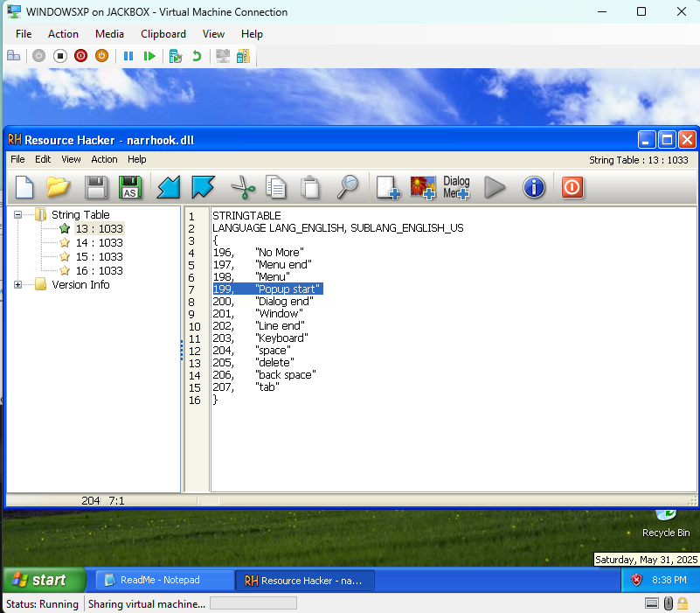Click the green Compile Script play icon

pos(496,187)
